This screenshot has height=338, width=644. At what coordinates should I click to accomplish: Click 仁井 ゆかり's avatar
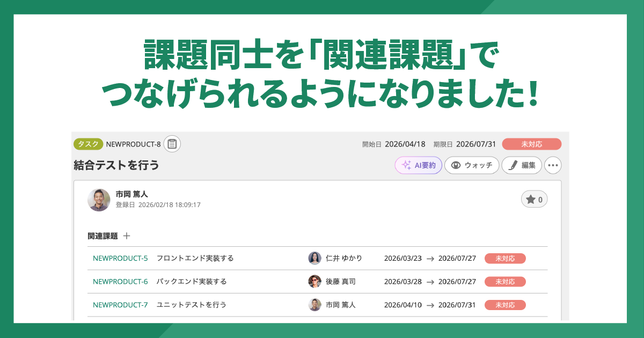pyautogui.click(x=314, y=258)
